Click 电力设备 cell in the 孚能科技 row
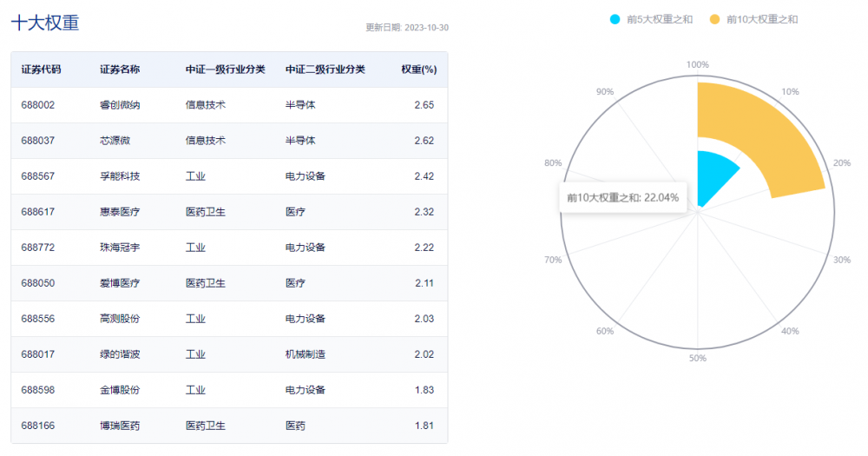This screenshot has height=456, width=868. (x=305, y=176)
